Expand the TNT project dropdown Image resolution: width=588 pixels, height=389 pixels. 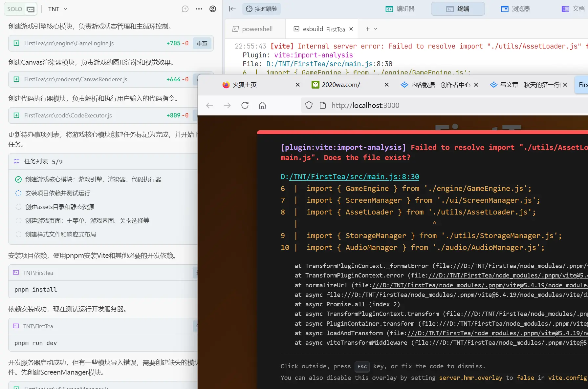point(58,9)
